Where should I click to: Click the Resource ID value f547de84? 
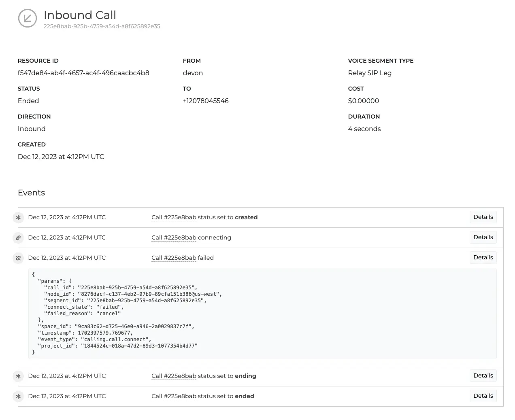point(83,73)
